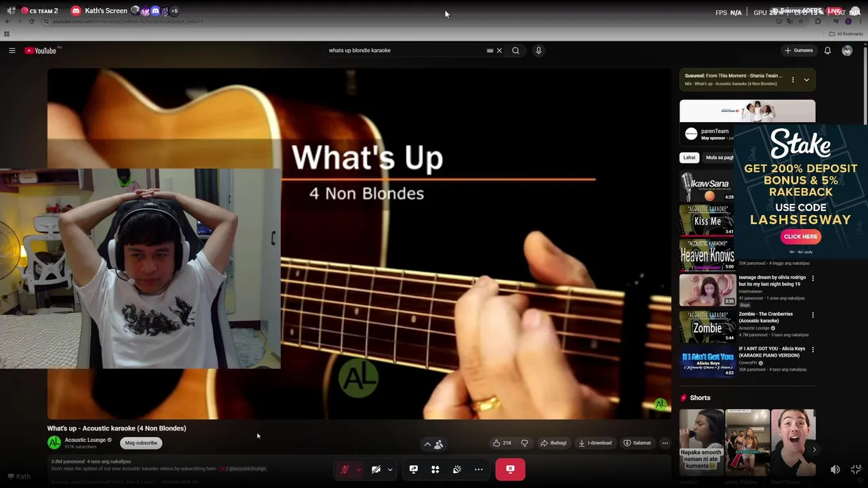Open the YouTube account avatar menu
The image size is (868, 488).
[847, 50]
